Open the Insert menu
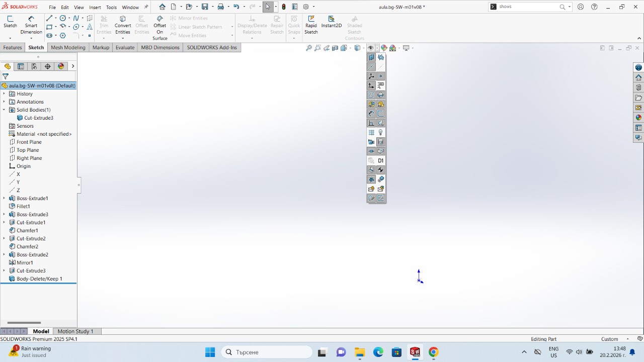The height and width of the screenshot is (362, 644). click(x=95, y=8)
